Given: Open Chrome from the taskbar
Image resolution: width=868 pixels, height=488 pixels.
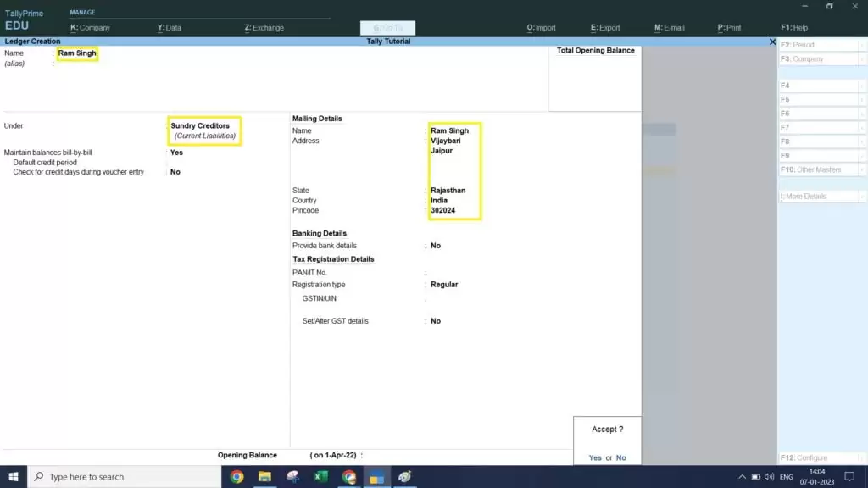Looking at the screenshot, I should tap(237, 477).
